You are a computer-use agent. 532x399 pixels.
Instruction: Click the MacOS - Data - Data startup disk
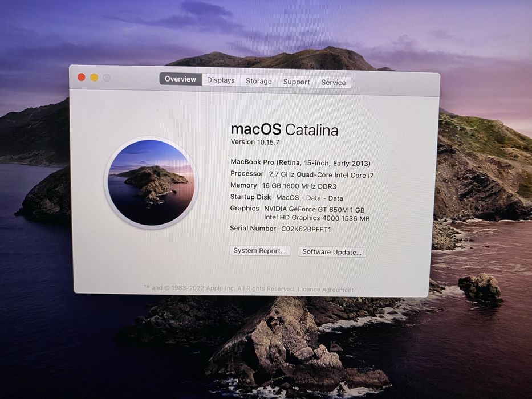click(x=310, y=197)
